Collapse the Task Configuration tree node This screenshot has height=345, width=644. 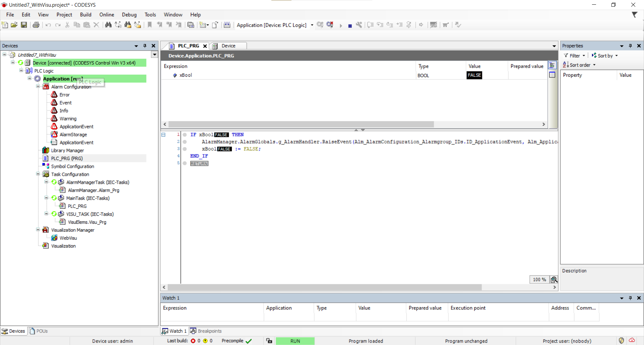click(38, 174)
